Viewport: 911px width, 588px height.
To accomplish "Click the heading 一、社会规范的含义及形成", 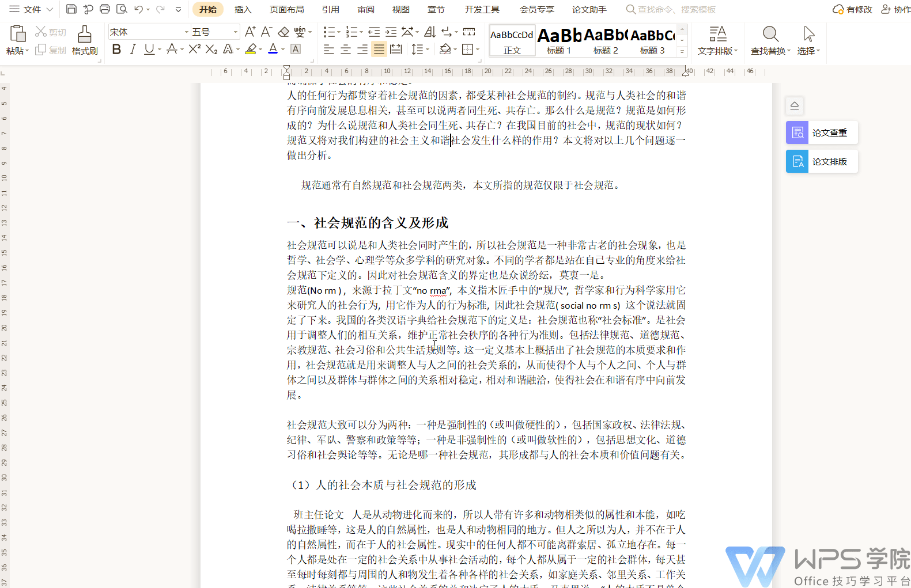I will point(368,223).
